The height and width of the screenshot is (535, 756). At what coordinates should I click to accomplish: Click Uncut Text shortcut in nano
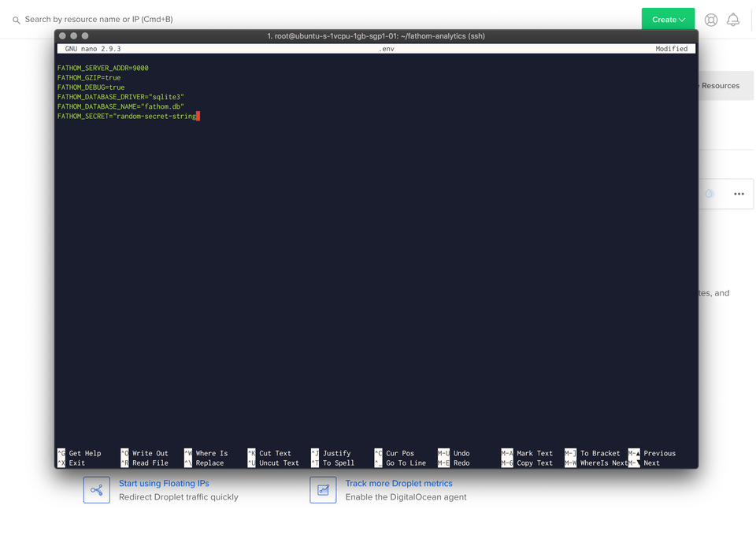pyautogui.click(x=273, y=463)
